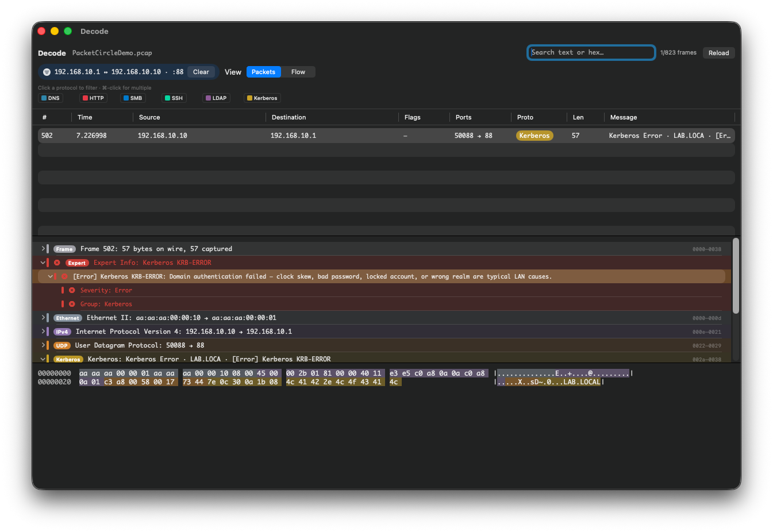Click the Frame protocol badge
773x532 pixels.
pyautogui.click(x=64, y=249)
